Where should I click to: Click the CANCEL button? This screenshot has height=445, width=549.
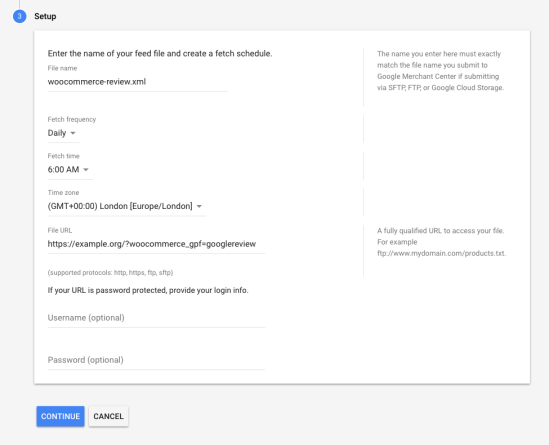tap(109, 416)
